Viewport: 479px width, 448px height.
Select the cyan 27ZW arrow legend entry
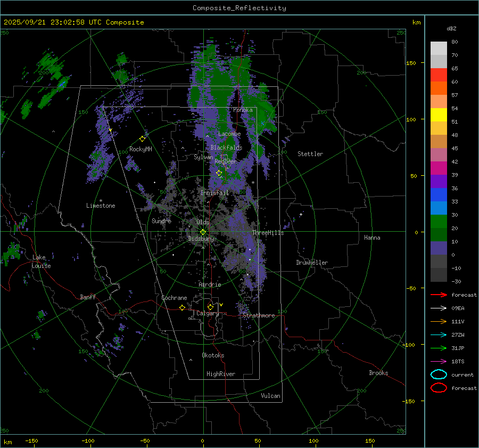[439, 335]
